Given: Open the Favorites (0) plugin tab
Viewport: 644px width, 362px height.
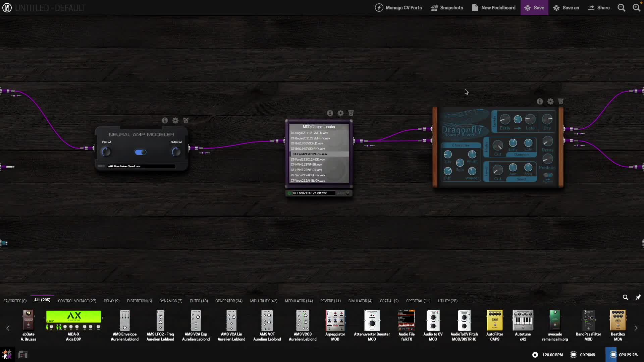Looking at the screenshot, I should pyautogui.click(x=15, y=301).
